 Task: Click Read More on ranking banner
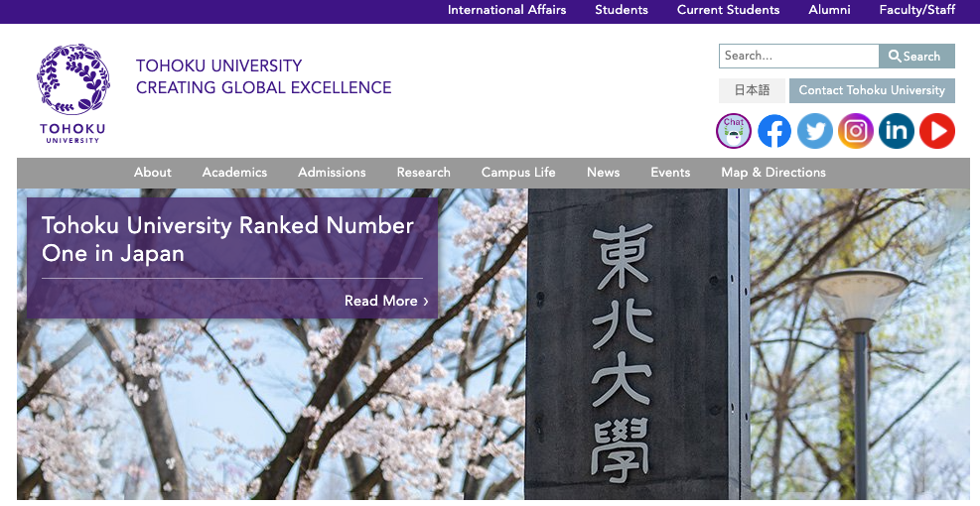[x=386, y=301]
